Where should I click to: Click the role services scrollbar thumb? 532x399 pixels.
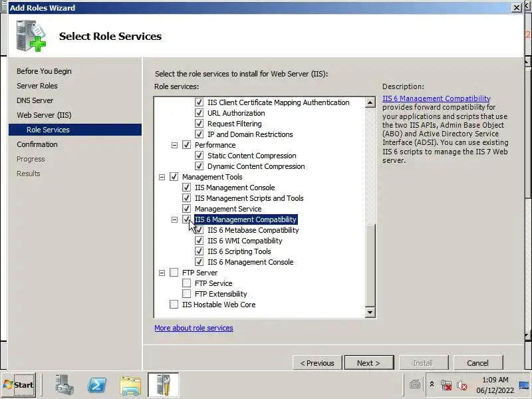point(370,266)
